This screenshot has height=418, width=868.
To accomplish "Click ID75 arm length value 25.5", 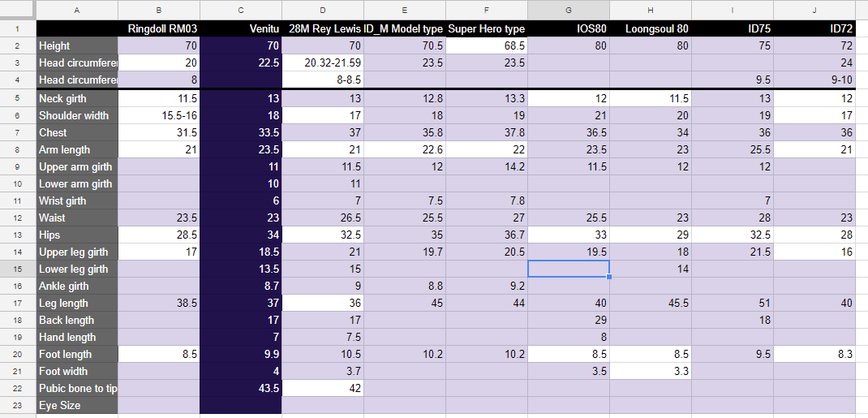I will tap(733, 150).
